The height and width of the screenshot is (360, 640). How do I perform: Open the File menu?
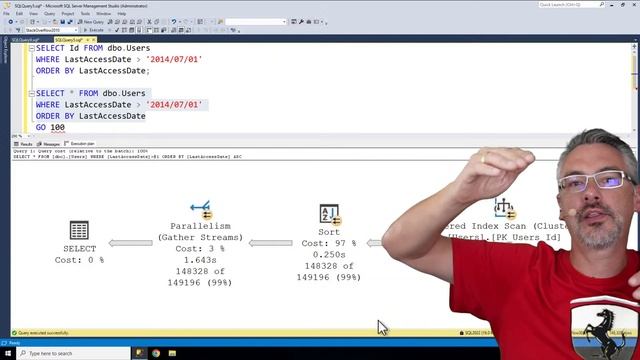coord(6,13)
